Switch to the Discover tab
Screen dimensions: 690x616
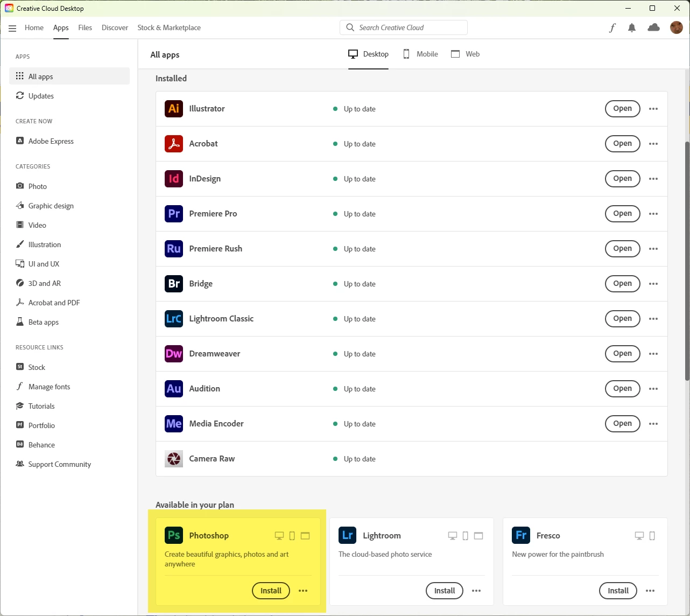[x=115, y=27]
